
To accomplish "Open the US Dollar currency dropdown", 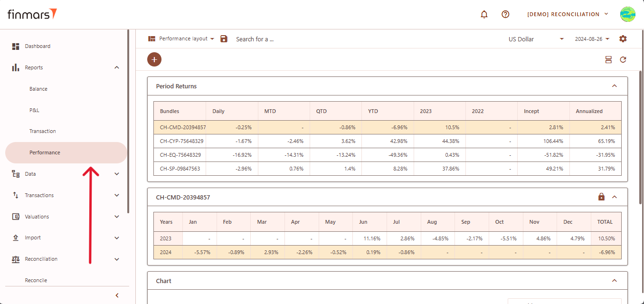I will pos(536,39).
